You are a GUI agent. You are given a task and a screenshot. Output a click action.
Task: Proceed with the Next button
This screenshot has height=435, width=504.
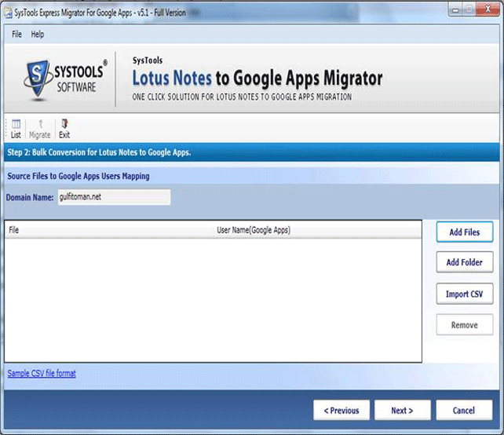(x=403, y=410)
